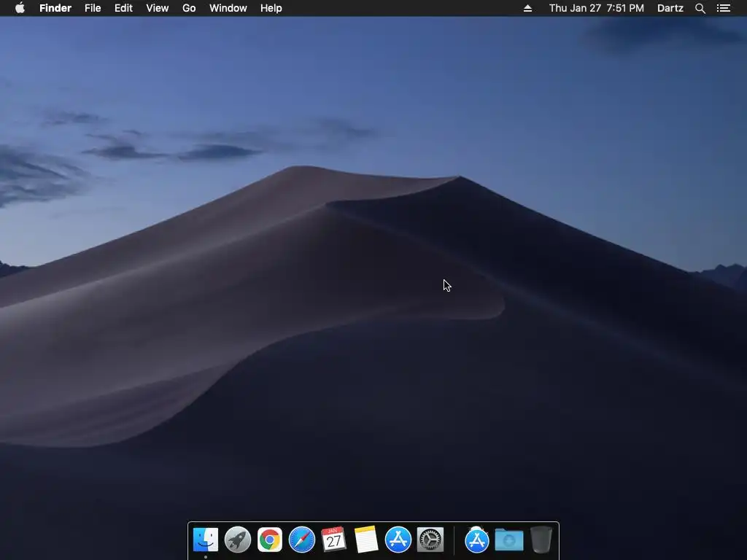Open the Go menu
747x560 pixels.
tap(189, 8)
